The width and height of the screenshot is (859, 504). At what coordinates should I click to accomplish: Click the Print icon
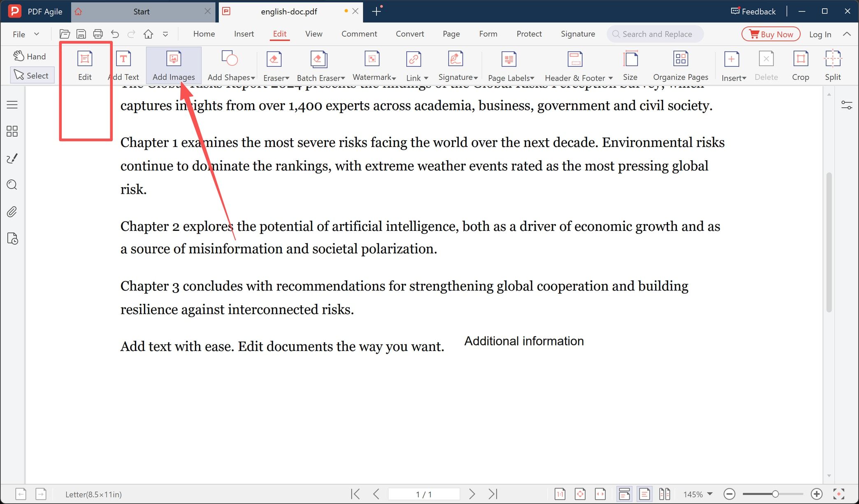pos(98,34)
